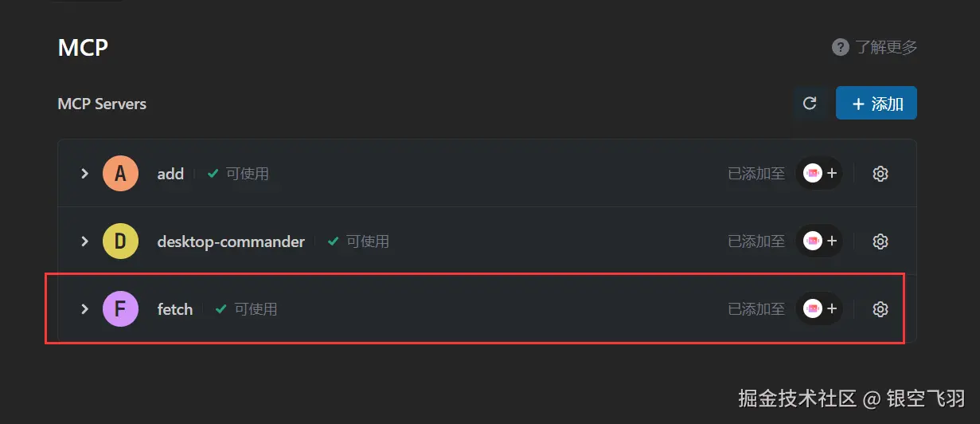Toggle add-to-agent button for add server
980x424 pixels.
(820, 174)
